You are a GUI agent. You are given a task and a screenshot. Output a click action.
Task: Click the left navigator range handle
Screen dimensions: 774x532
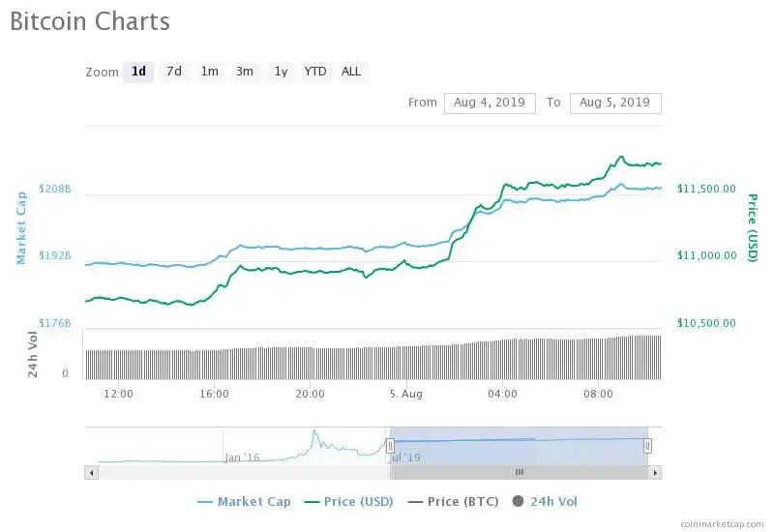(390, 446)
